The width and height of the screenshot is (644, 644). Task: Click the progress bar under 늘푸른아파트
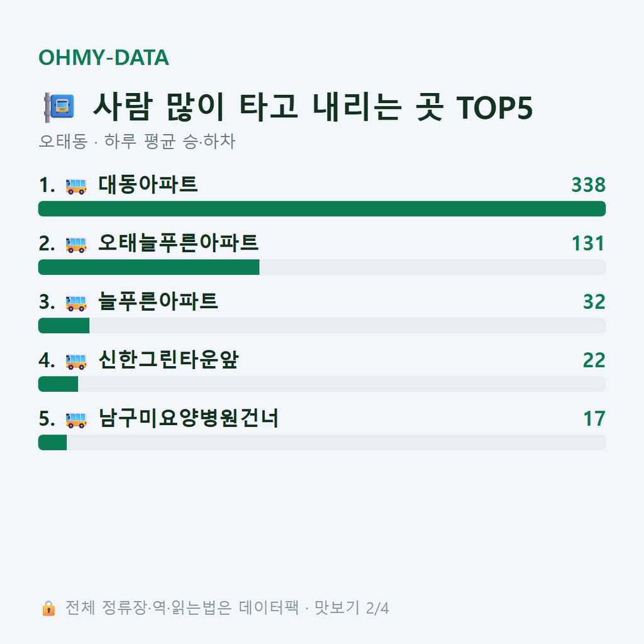coord(322,326)
